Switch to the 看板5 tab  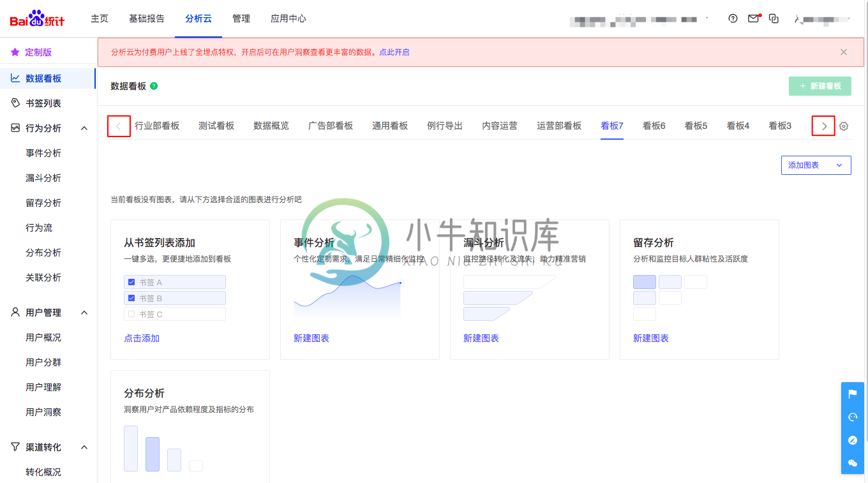tap(696, 126)
